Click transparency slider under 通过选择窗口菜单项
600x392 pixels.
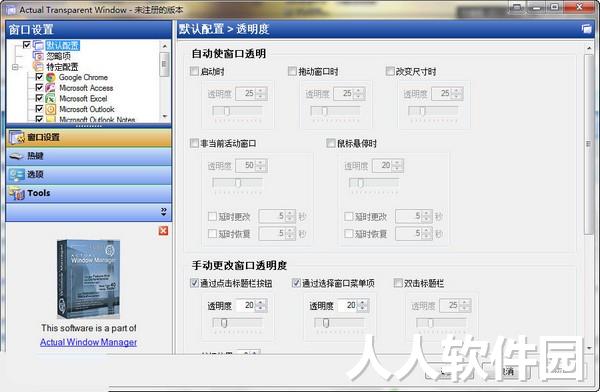click(339, 323)
